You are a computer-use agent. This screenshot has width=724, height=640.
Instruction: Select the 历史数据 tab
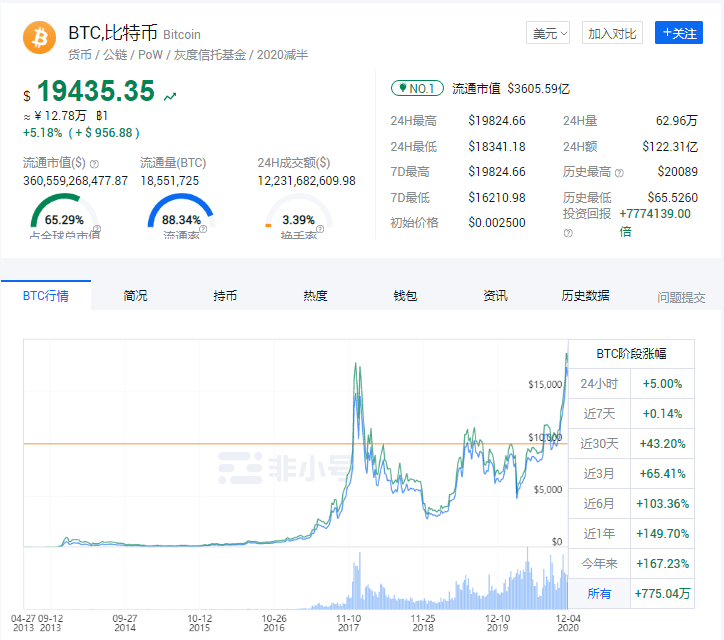(585, 296)
